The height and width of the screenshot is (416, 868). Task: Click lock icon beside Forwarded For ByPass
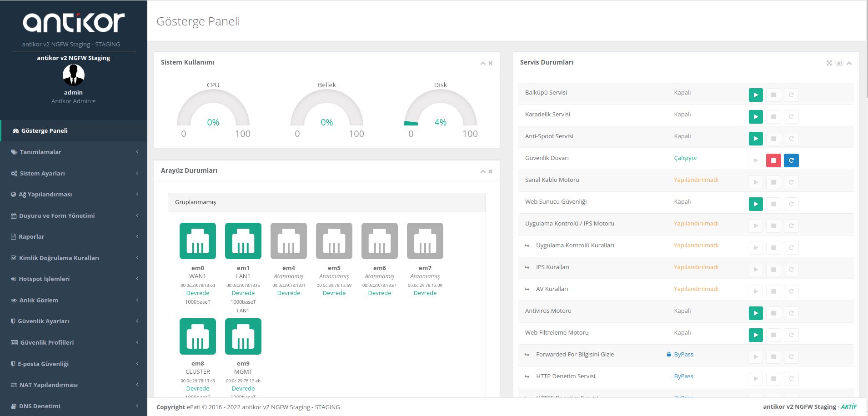(x=669, y=355)
